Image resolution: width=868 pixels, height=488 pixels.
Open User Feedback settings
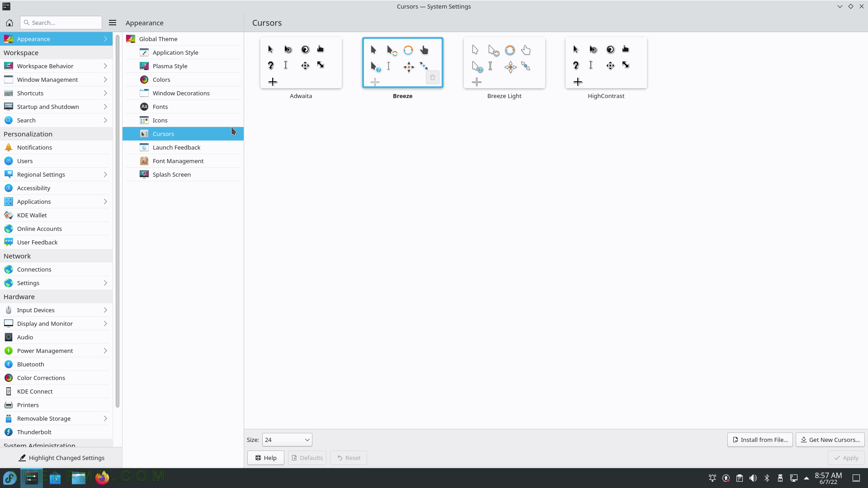coord(56,242)
